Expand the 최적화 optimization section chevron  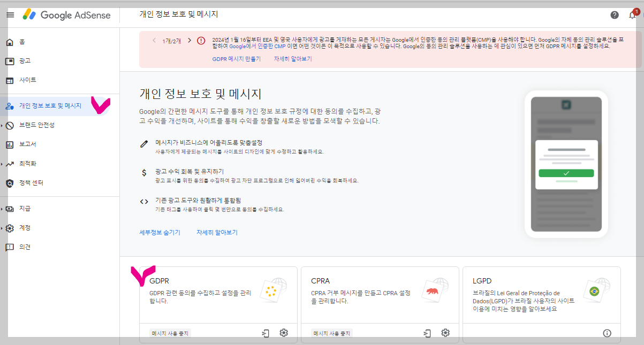tap(3, 163)
